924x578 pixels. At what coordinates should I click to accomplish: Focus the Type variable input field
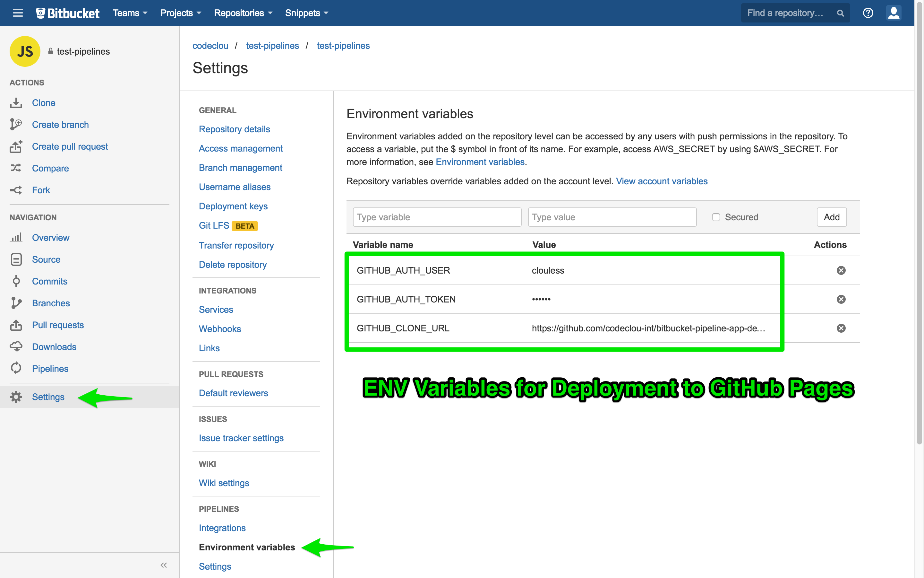[437, 217]
